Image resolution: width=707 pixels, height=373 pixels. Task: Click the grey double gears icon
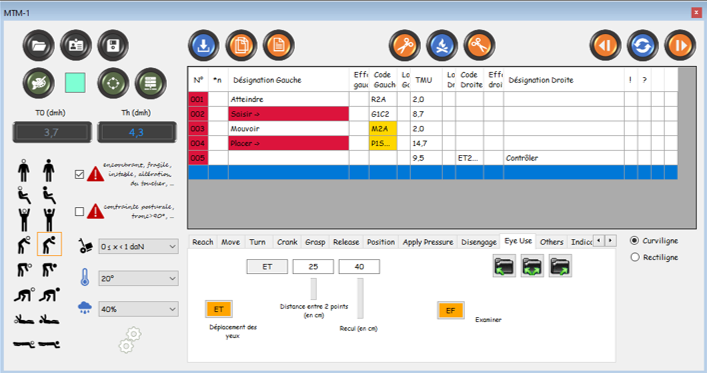click(x=130, y=340)
